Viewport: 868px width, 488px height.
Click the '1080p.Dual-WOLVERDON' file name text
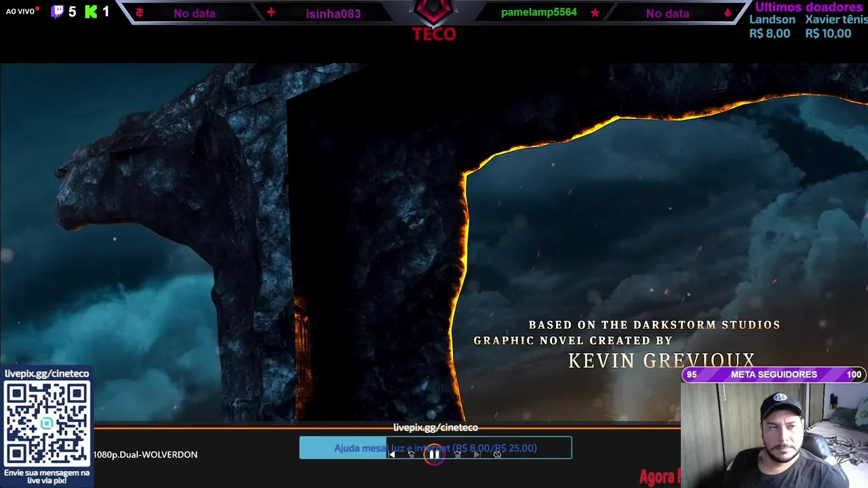(146, 455)
